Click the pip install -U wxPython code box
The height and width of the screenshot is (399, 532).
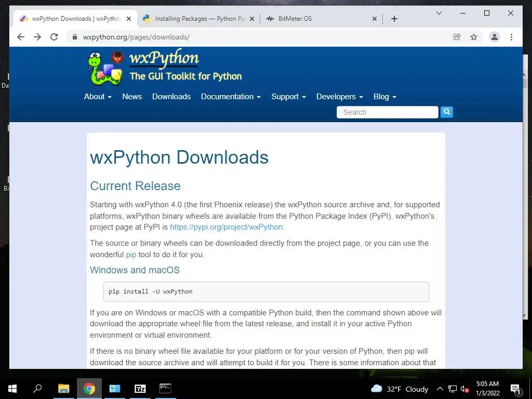(266, 291)
